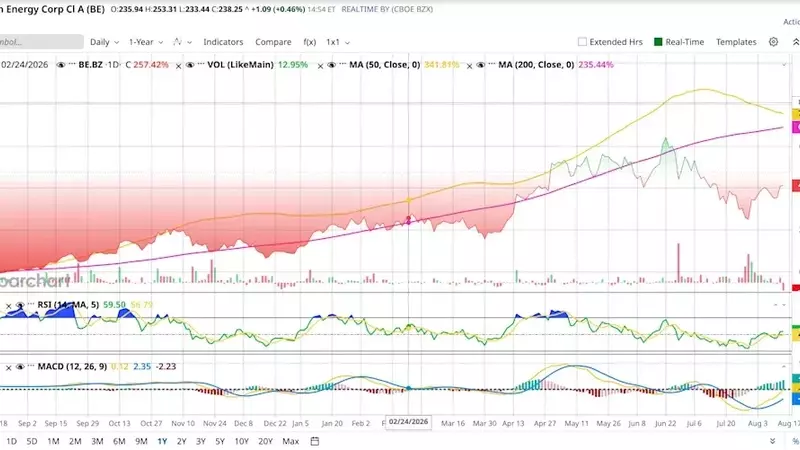The width and height of the screenshot is (800, 450).
Task: Toggle visibility of MACD indicator
Action: coord(20,366)
